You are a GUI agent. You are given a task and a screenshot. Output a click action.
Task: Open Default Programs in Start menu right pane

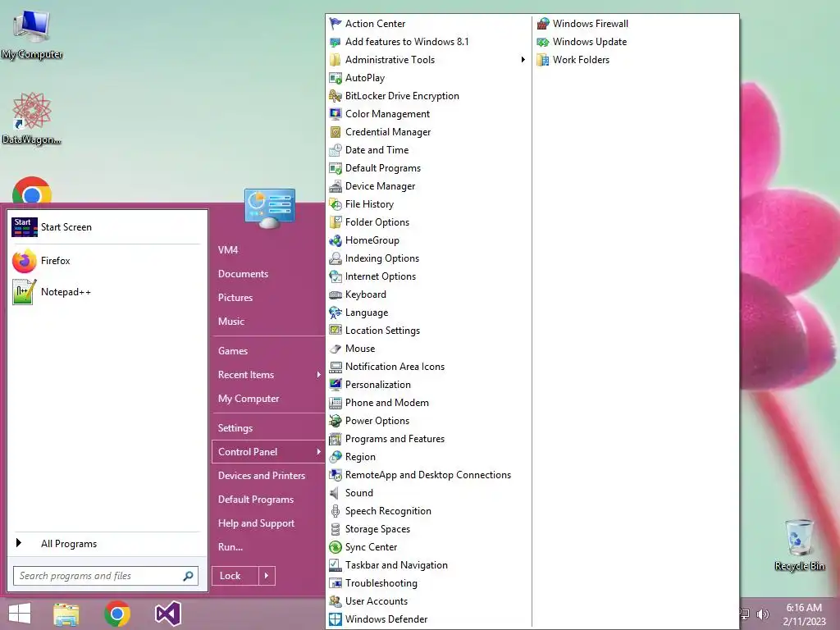click(x=256, y=500)
